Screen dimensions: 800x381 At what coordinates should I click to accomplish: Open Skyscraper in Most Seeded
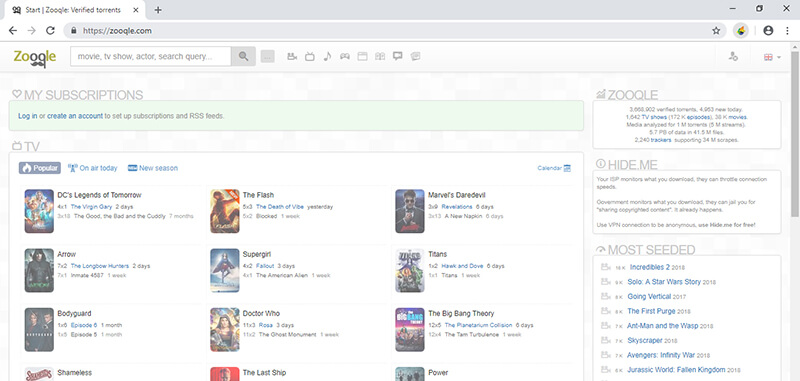645,340
